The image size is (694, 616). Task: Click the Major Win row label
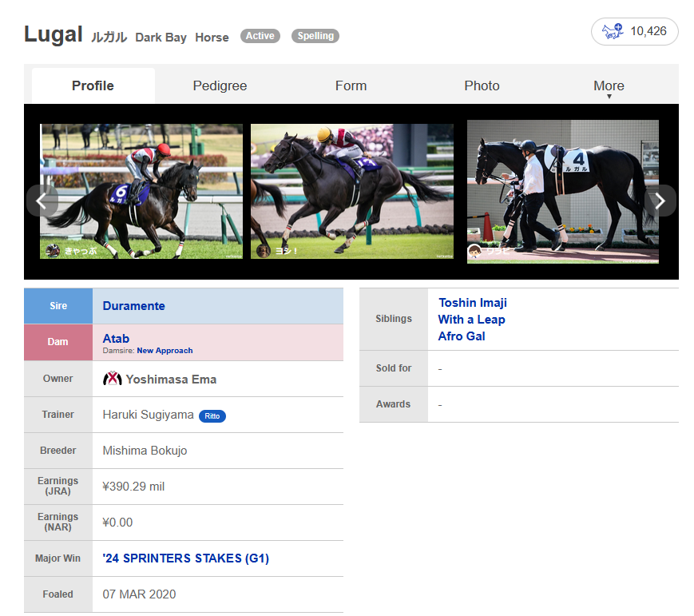[x=58, y=558]
